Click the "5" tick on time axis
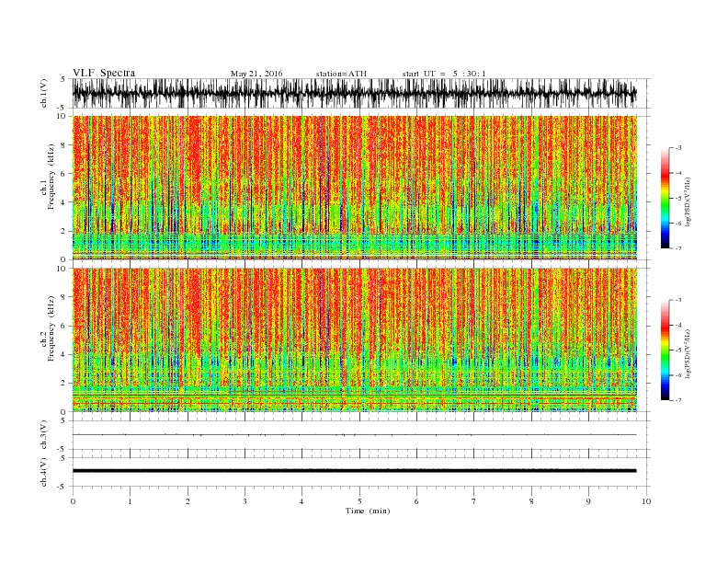The height and width of the screenshot is (563, 728). 359,501
